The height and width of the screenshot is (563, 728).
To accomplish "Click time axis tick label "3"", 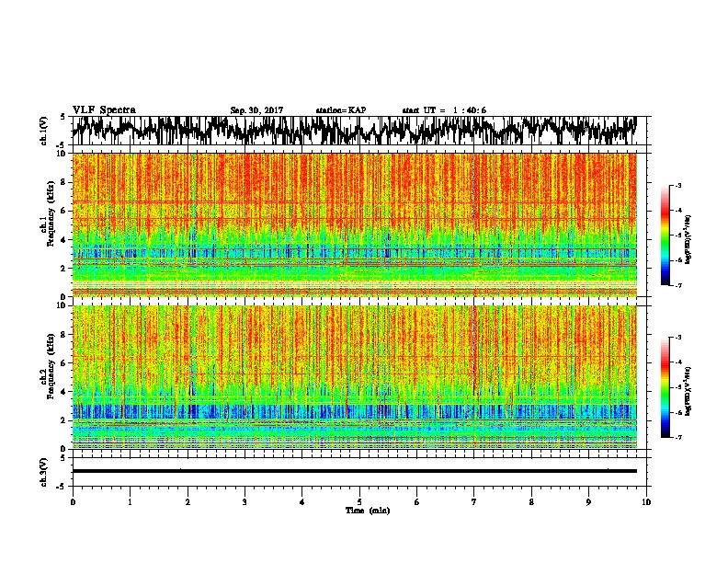I will tap(245, 502).
